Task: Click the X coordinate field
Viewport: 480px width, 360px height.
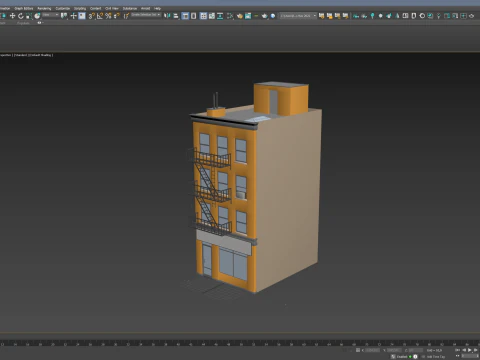Action: tap(373, 350)
